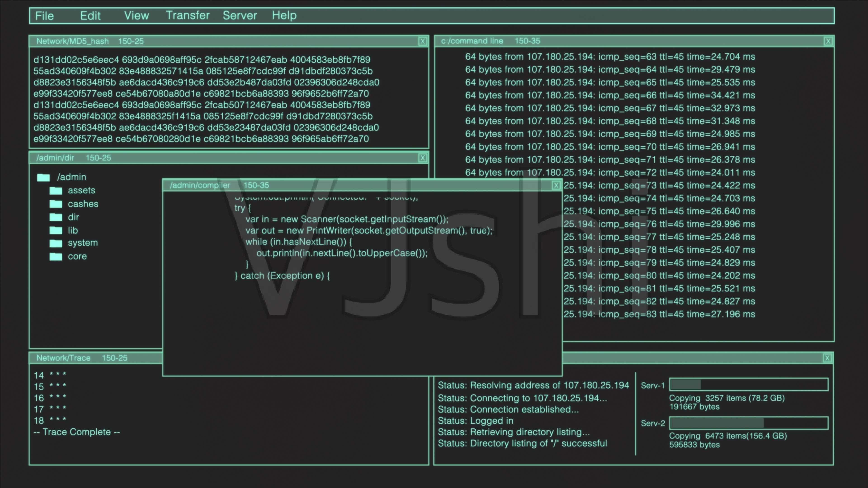Select the /admin folder label
This screenshot has height=488, width=868.
72,177
